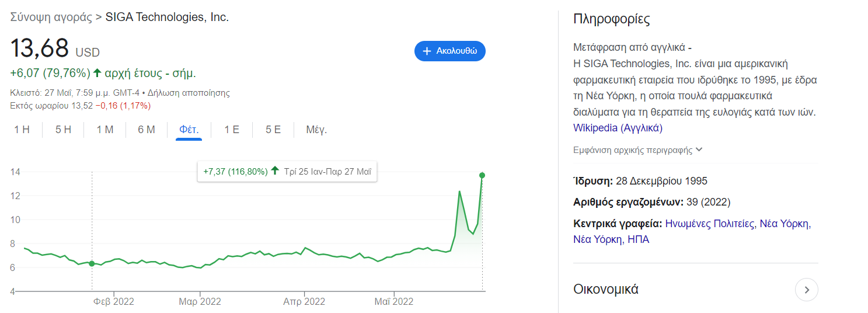Show the 5 Ε five-year chart
Screen dimensions: 868x313
click(x=273, y=130)
